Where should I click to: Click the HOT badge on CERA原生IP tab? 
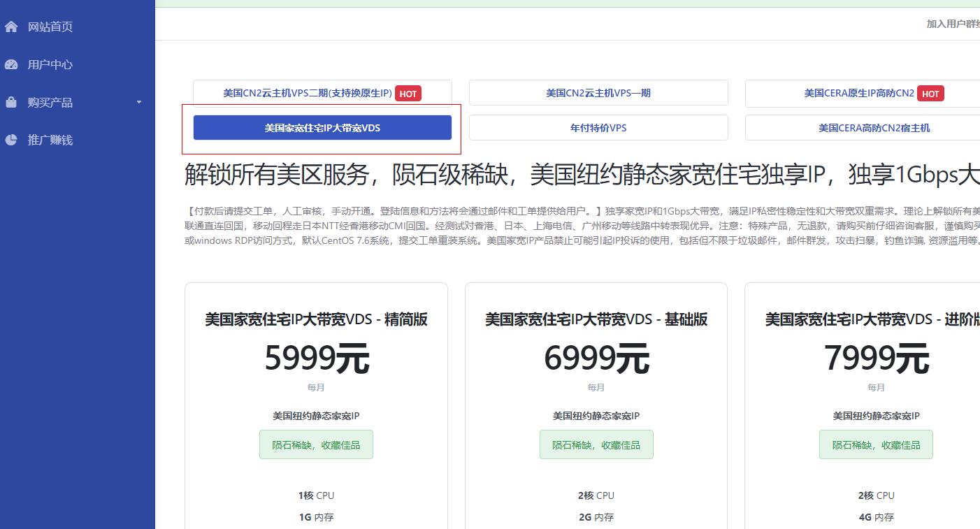pos(930,94)
